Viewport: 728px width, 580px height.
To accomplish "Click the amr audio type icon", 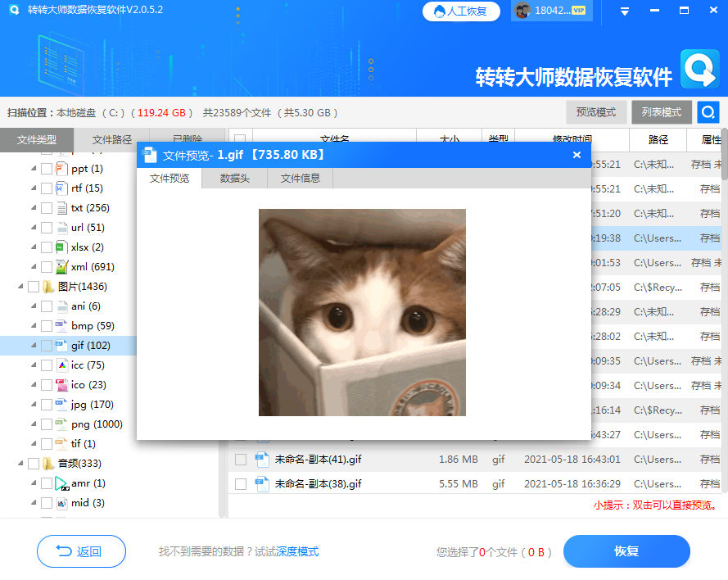I will 60,483.
